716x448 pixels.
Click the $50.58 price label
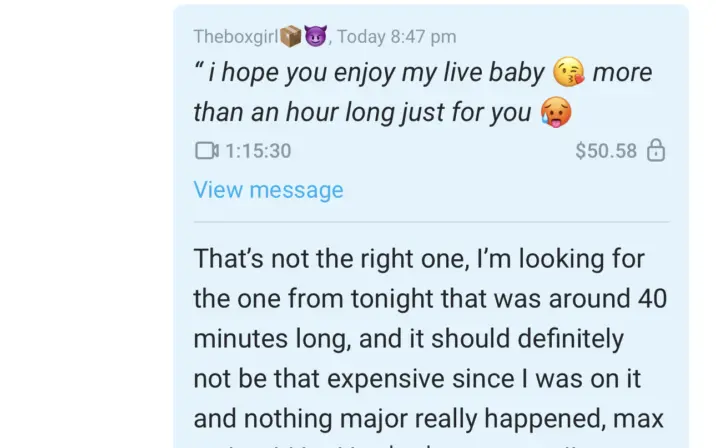click(606, 151)
